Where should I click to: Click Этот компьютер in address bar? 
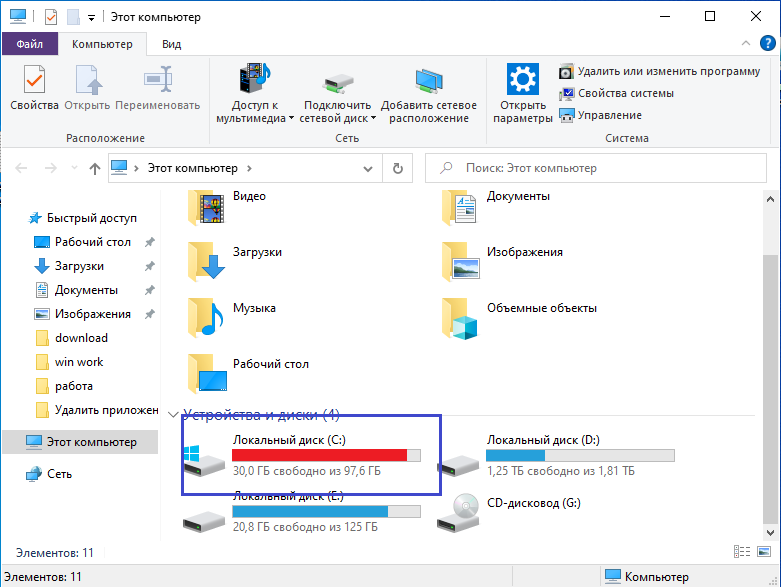click(x=192, y=168)
